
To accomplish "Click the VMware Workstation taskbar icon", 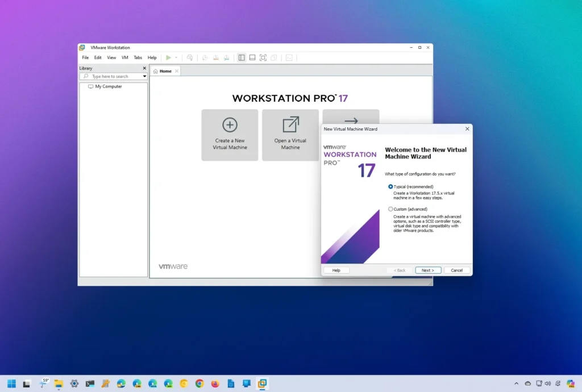I will click(x=262, y=383).
